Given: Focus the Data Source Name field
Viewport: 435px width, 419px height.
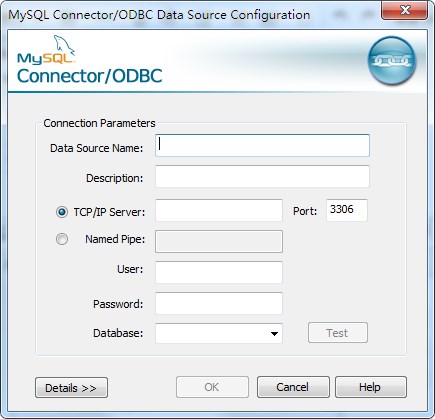Looking at the screenshot, I should tap(262, 145).
